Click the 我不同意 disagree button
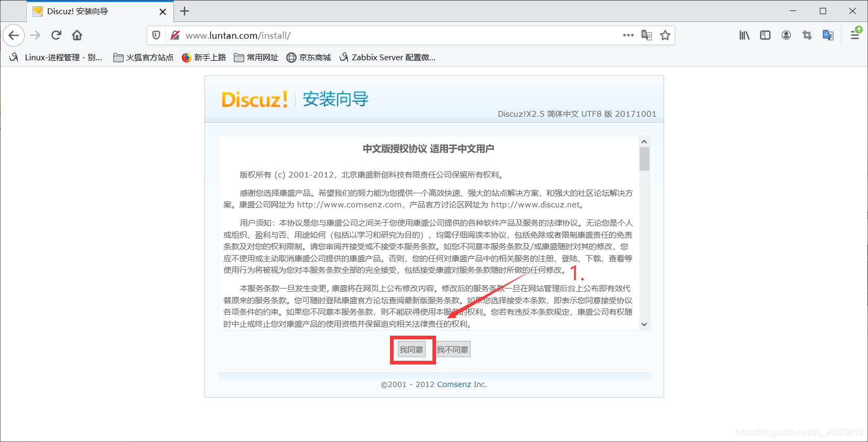Viewport: 868px width, 442px height. click(x=453, y=349)
